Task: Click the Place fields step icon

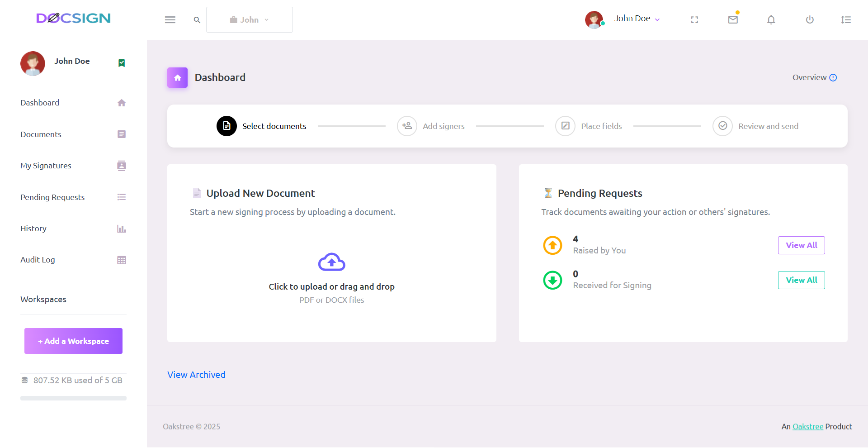Action: pyautogui.click(x=565, y=126)
